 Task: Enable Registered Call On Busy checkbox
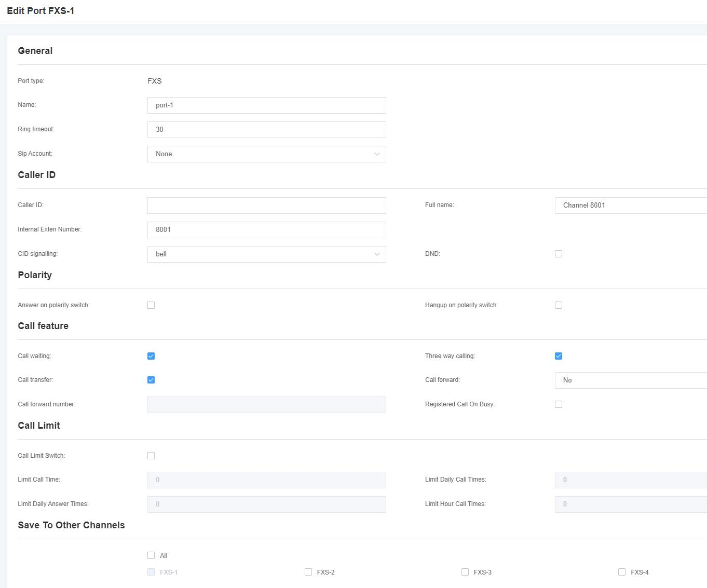(559, 404)
